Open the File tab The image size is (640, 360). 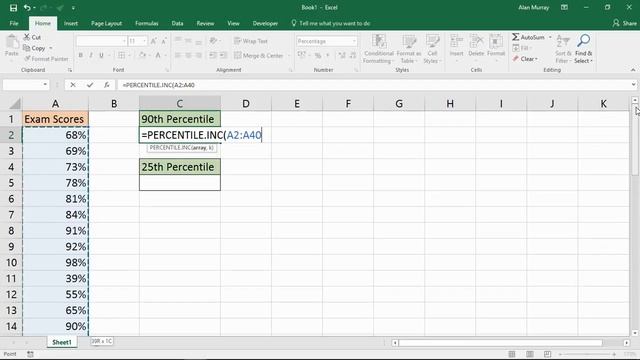coord(14,23)
